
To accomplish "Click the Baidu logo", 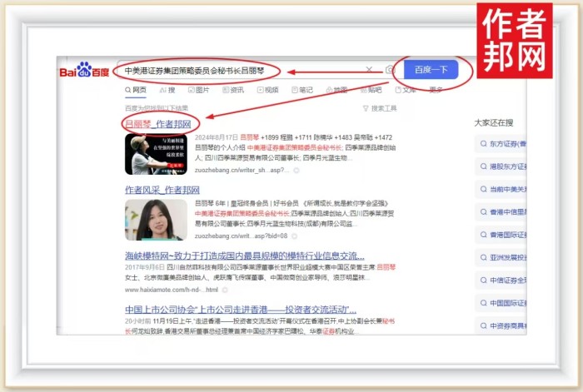I will (x=84, y=72).
